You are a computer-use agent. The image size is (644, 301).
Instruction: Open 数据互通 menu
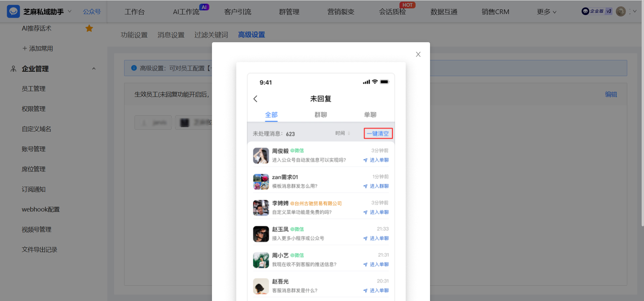pyautogui.click(x=444, y=12)
